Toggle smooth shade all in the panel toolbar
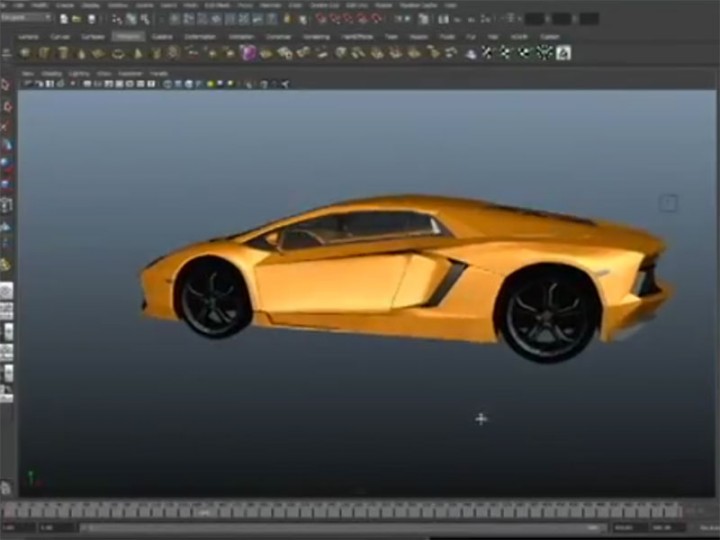720x540 pixels. [x=179, y=84]
